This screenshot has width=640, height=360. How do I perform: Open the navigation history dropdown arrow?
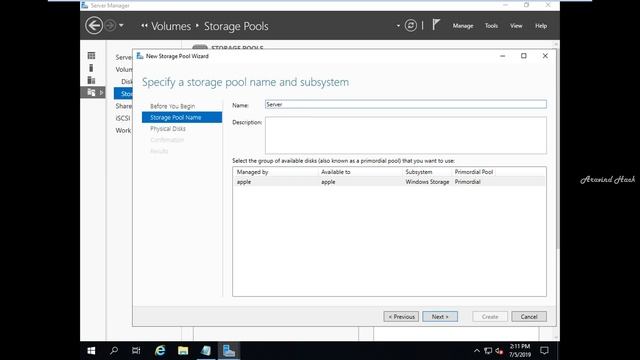[121, 26]
